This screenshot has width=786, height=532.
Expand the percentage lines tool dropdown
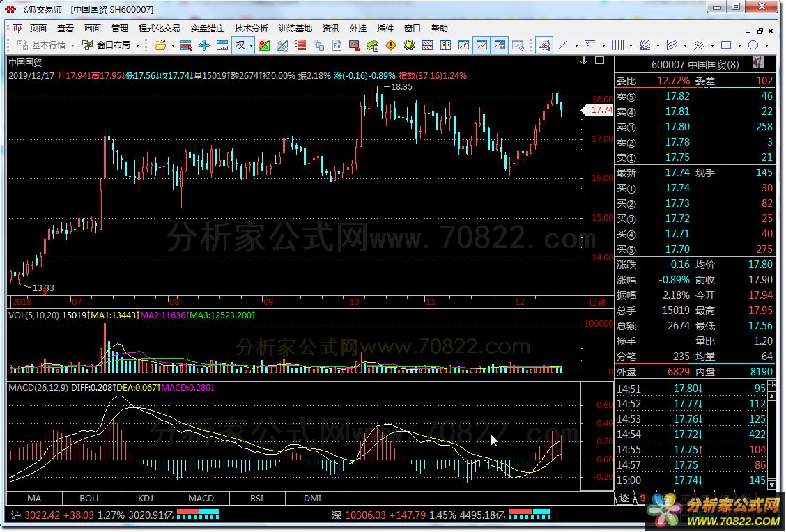603,45
